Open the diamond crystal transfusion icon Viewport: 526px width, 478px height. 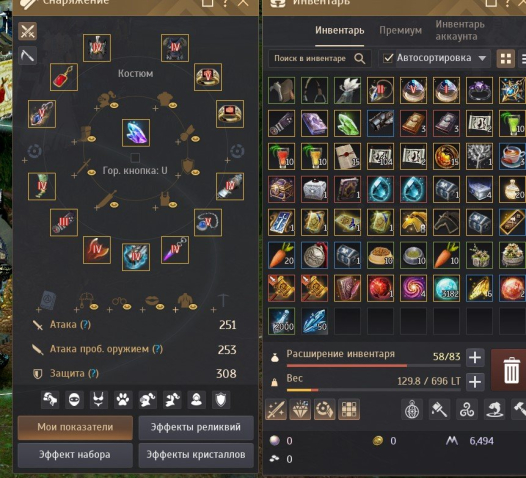300,409
